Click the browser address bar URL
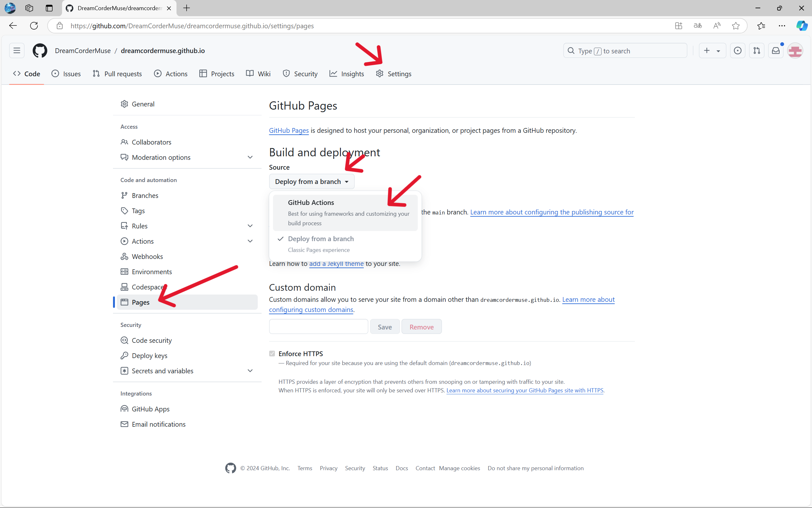812x508 pixels. (x=192, y=26)
